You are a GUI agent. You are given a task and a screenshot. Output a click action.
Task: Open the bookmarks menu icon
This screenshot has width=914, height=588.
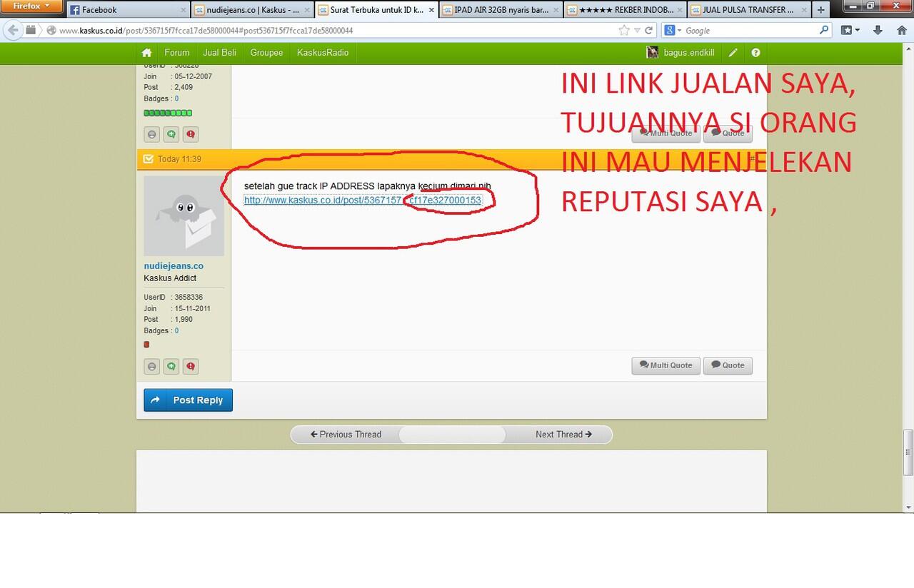coord(850,31)
